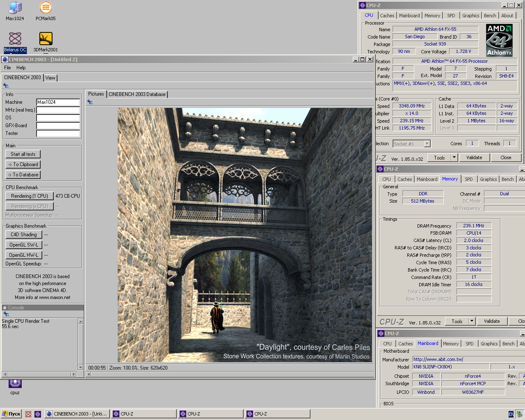Click the Tester input field
Image resolution: width=525 pixels, height=420 pixels.
click(58, 133)
